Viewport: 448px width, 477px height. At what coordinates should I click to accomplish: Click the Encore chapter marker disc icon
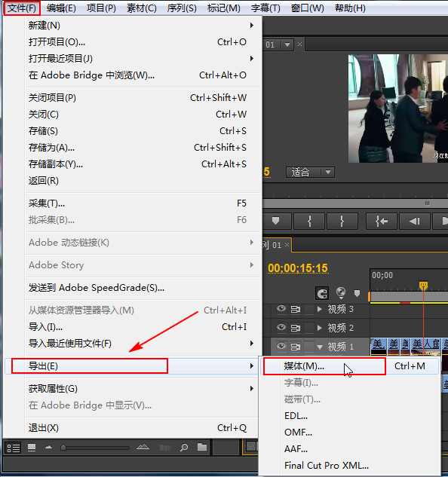tap(341, 292)
